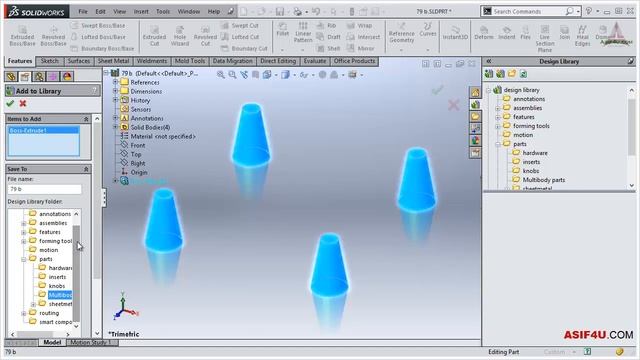This screenshot has width=640, height=360.
Task: Click the Fillet tool
Action: click(x=282, y=30)
